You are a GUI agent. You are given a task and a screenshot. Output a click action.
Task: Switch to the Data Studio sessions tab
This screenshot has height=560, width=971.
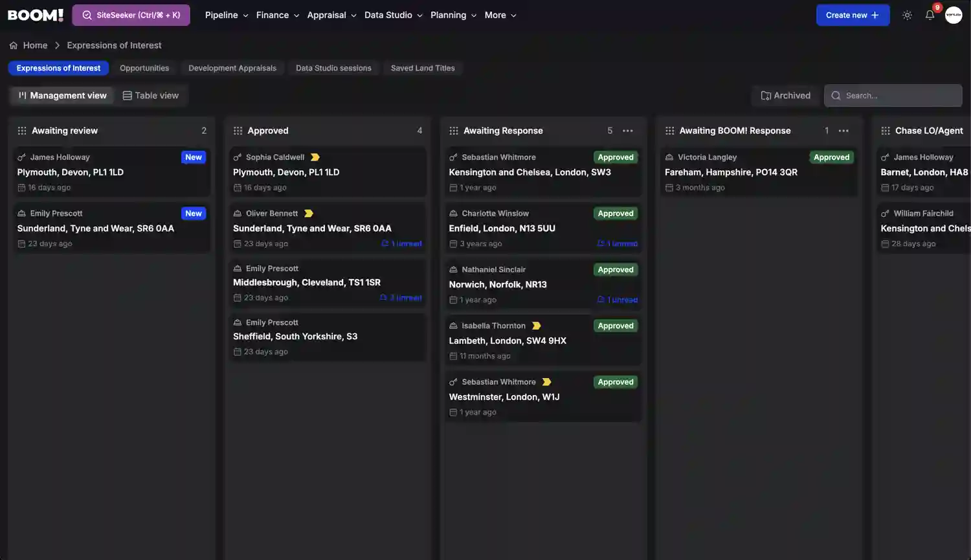tap(333, 68)
